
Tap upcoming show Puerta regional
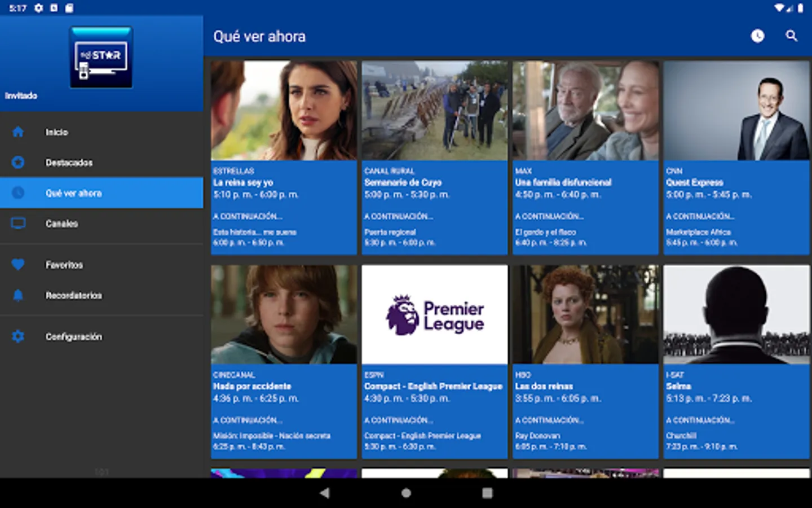pyautogui.click(x=390, y=232)
